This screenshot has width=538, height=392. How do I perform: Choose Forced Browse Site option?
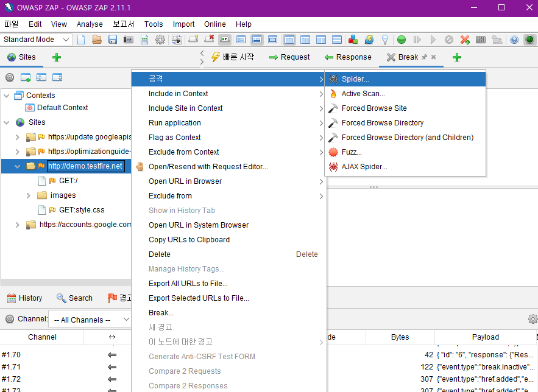(x=405, y=108)
